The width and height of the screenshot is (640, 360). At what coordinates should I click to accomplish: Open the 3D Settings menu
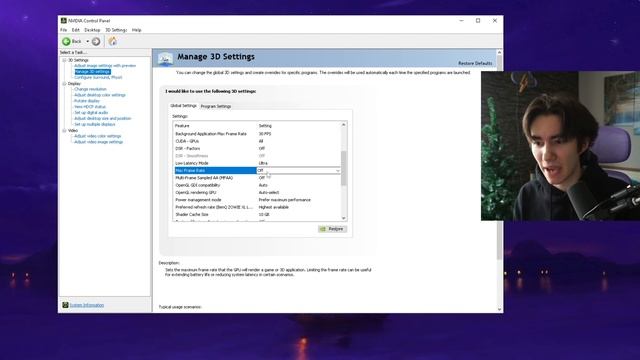[116, 30]
